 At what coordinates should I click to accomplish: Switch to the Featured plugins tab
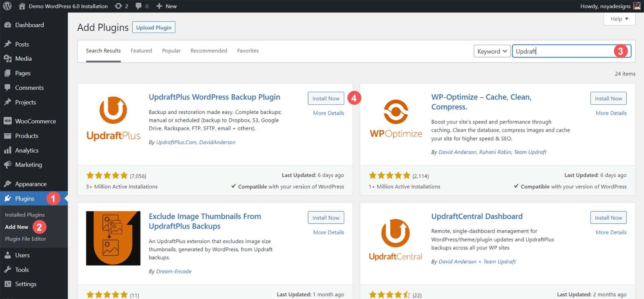[x=141, y=50]
